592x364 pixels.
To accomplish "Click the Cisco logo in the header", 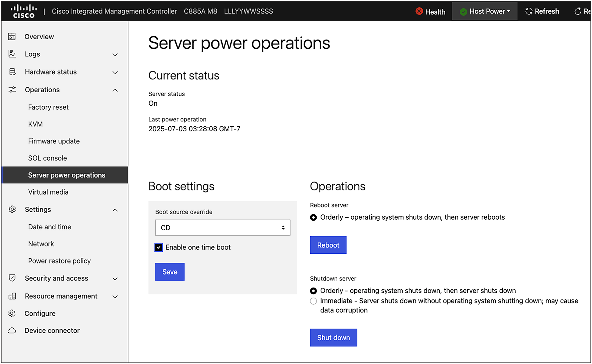I will (23, 10).
